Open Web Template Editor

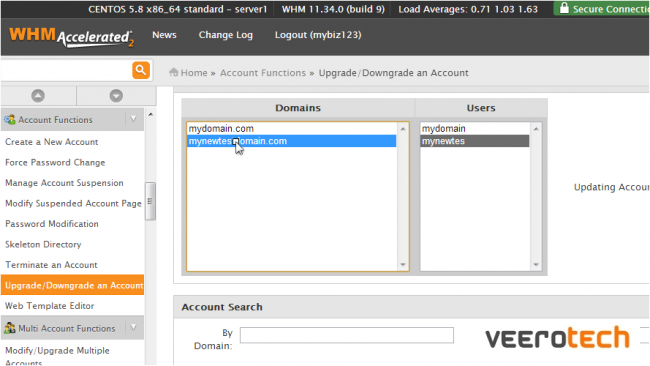(x=50, y=305)
